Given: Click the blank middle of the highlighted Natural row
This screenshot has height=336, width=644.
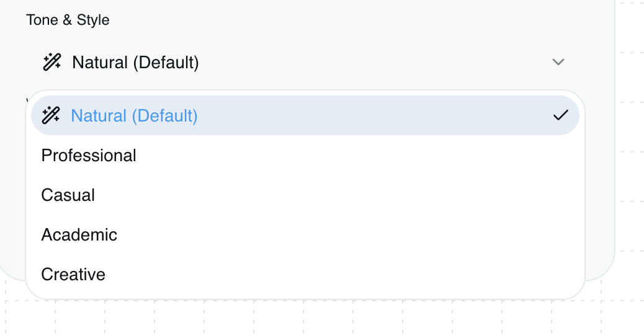Looking at the screenshot, I should coord(372,116).
